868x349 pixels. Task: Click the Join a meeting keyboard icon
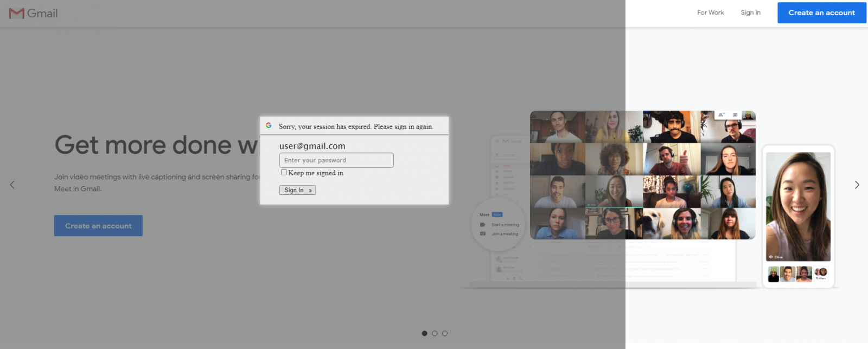(x=482, y=234)
